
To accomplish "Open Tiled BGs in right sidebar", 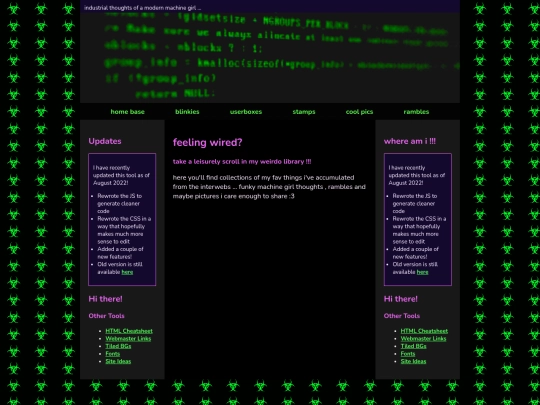I will coord(413,346).
